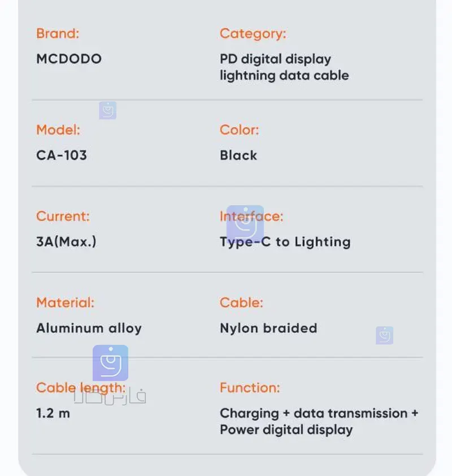Click the watermark logo overlapping the Interface label
This screenshot has height=476, width=452.
(245, 223)
